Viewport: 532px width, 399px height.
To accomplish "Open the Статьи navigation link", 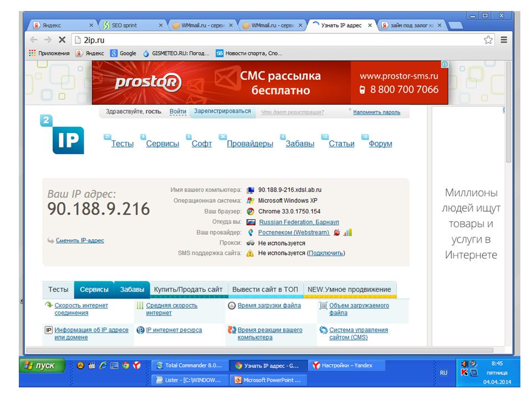I will click(x=341, y=144).
